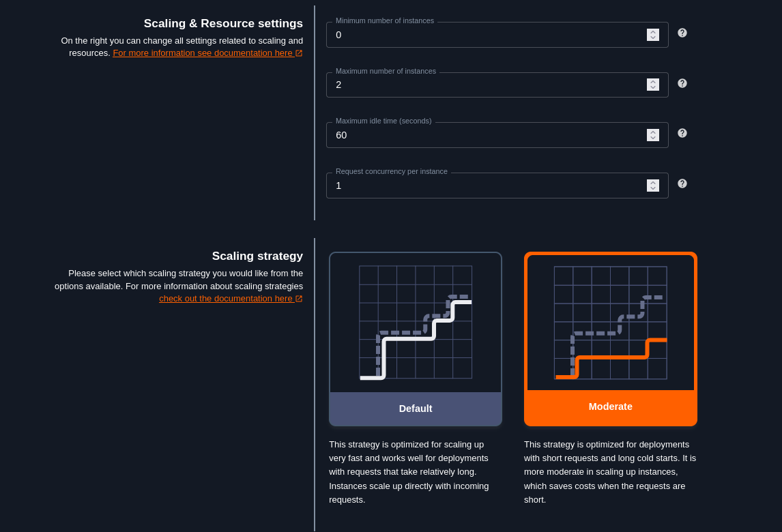Increase Minimum number of instances with up arrow
782x532 pixels.
(x=653, y=32)
